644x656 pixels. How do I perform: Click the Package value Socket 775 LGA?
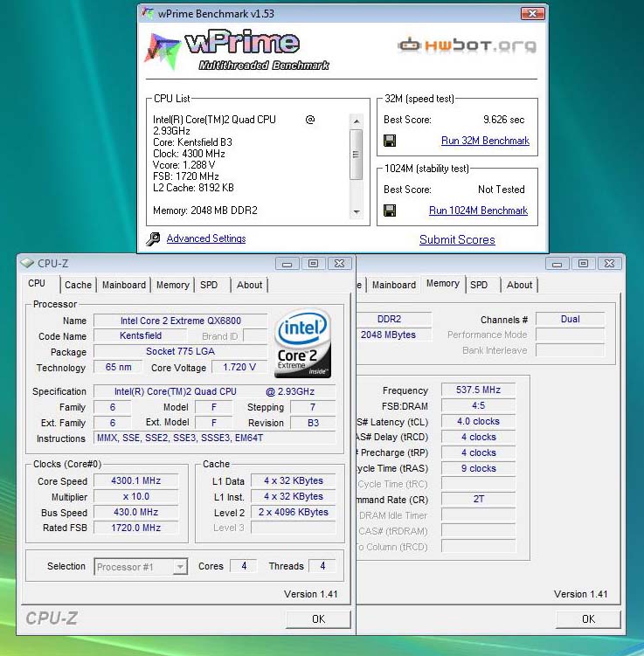click(x=180, y=351)
